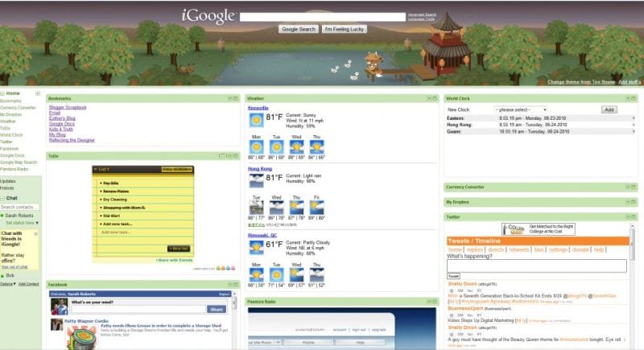Click Hong Kong current light rain icon

click(x=256, y=180)
